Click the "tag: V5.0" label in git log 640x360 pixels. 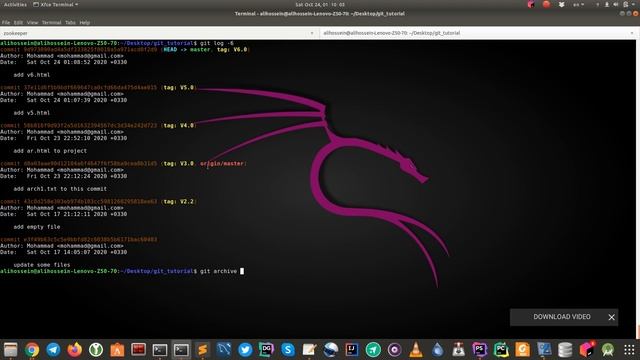[x=178, y=87]
